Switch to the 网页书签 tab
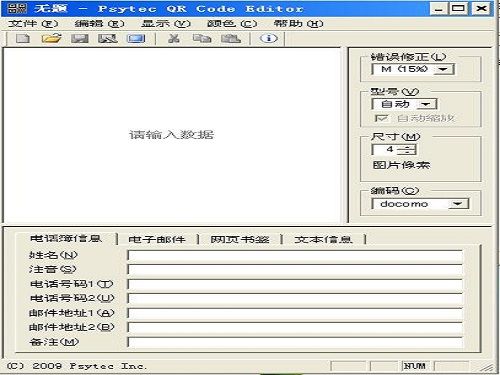This screenshot has width=500, height=375. pyautogui.click(x=240, y=239)
